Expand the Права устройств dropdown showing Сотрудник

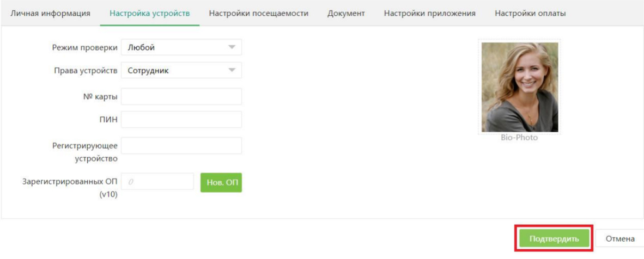point(174,70)
